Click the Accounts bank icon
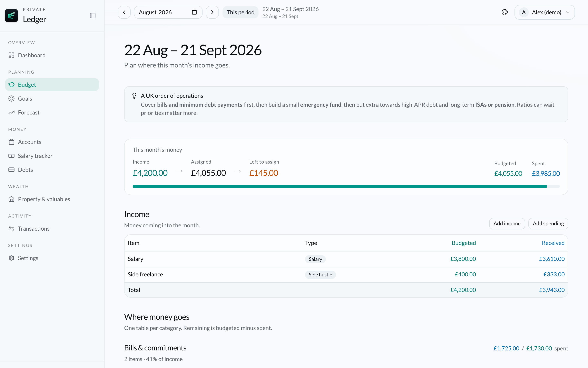Viewport: 588px width, 368px height. point(11,142)
